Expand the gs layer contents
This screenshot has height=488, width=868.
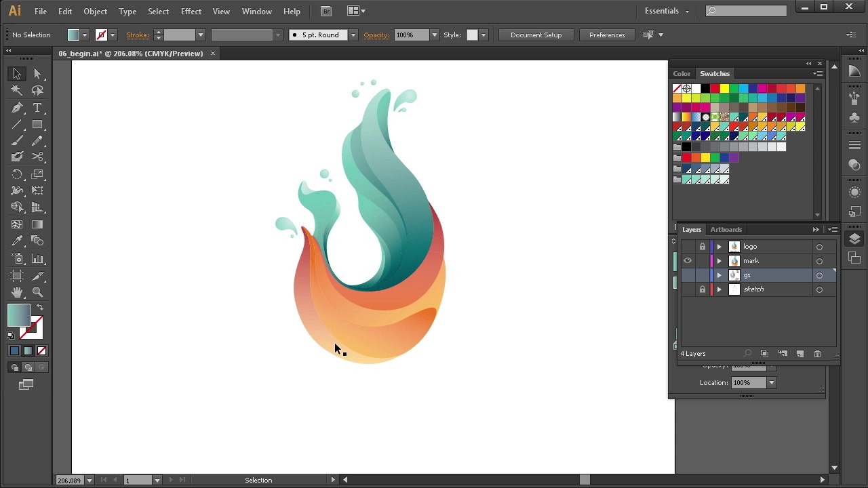click(x=719, y=275)
